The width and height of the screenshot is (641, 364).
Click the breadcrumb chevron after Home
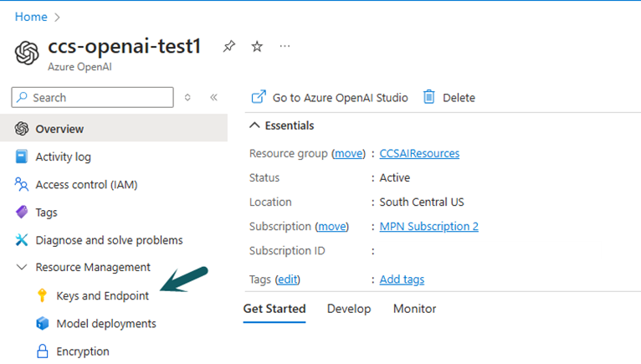point(57,18)
